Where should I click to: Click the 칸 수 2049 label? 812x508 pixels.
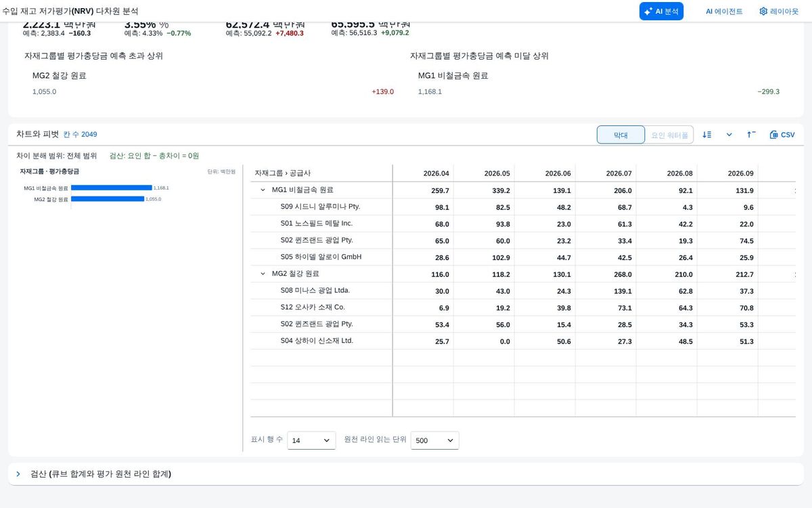80,135
